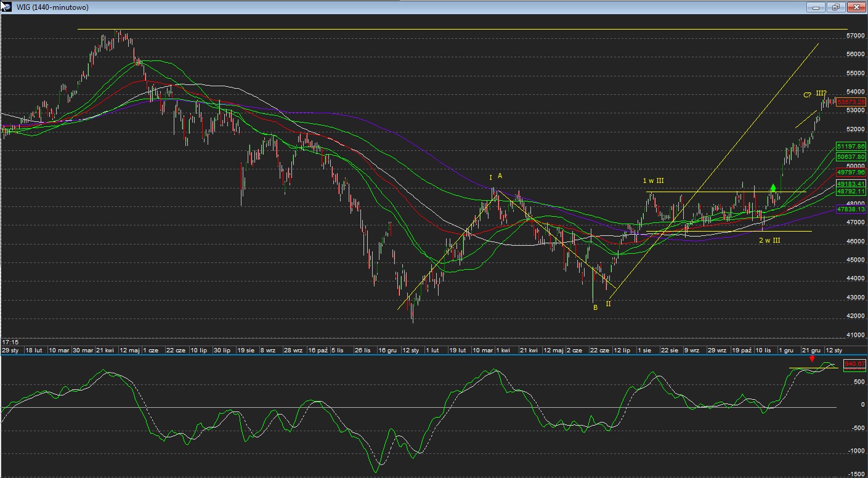868x478 pixels.
Task: Click the '2 w III' chart annotation
Action: (769, 240)
